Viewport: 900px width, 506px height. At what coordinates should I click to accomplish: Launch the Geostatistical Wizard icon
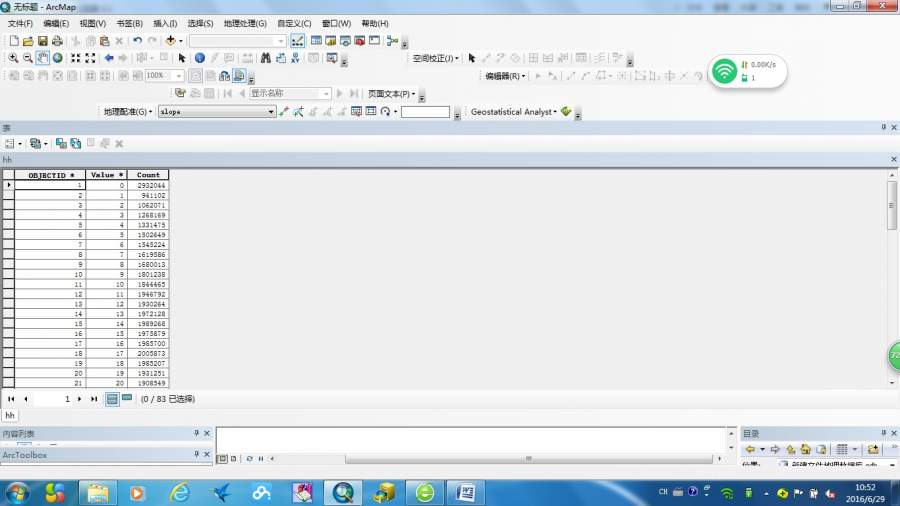566,111
